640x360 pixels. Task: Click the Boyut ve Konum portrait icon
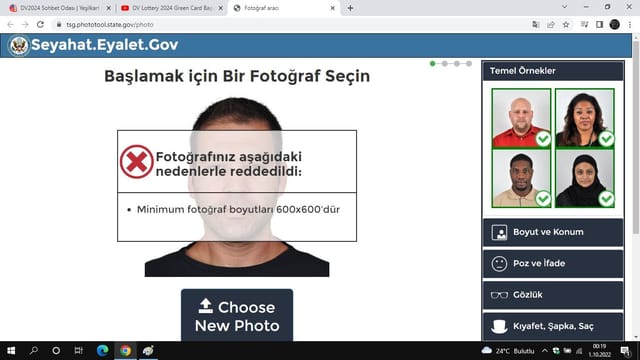(499, 232)
